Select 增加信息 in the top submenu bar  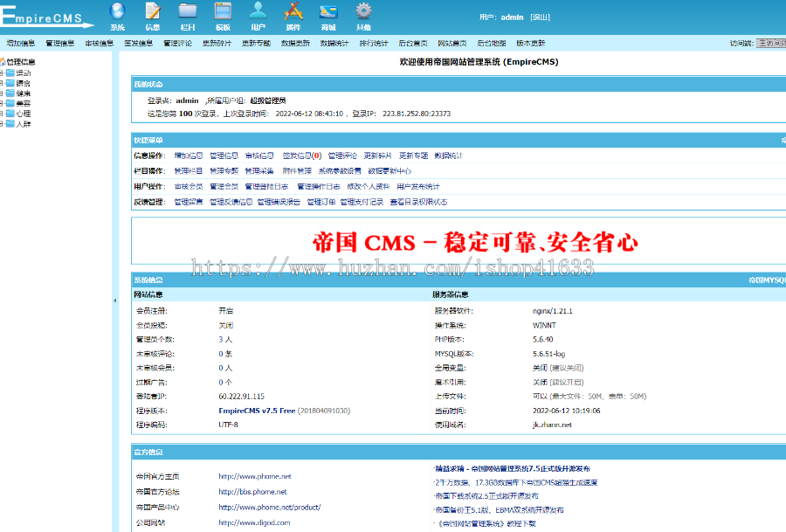(21, 43)
